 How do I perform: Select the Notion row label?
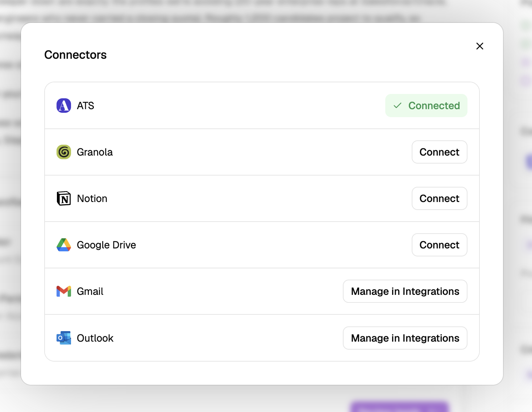click(x=92, y=198)
